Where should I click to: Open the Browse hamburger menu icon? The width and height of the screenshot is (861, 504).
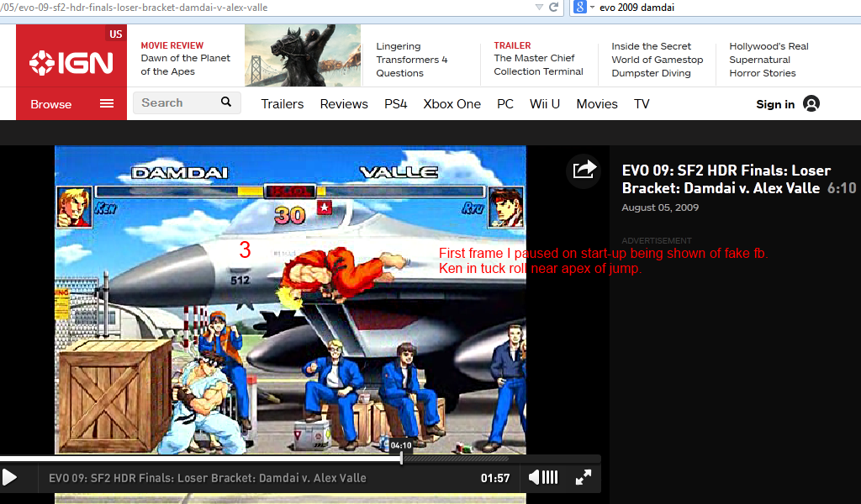pyautogui.click(x=107, y=103)
